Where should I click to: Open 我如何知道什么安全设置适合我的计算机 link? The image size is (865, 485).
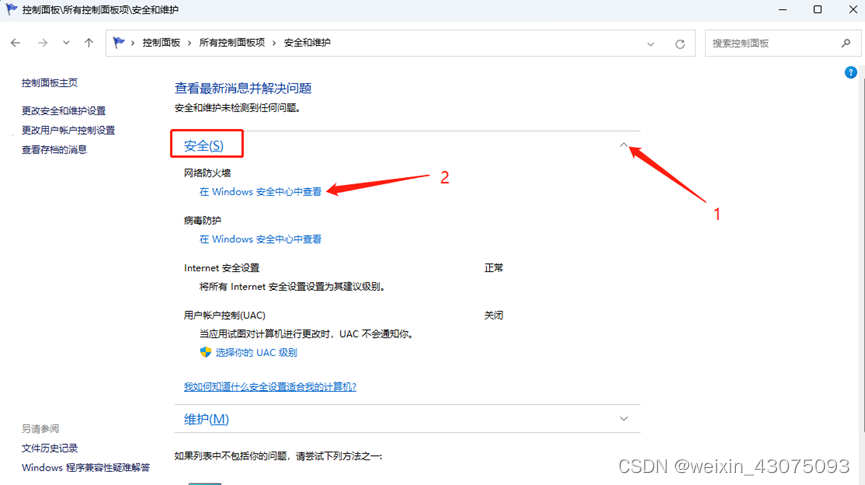click(x=270, y=387)
